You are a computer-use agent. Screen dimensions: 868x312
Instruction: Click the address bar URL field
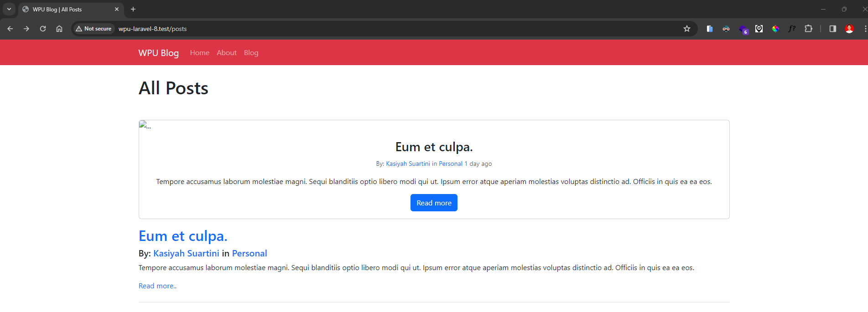(x=365, y=29)
